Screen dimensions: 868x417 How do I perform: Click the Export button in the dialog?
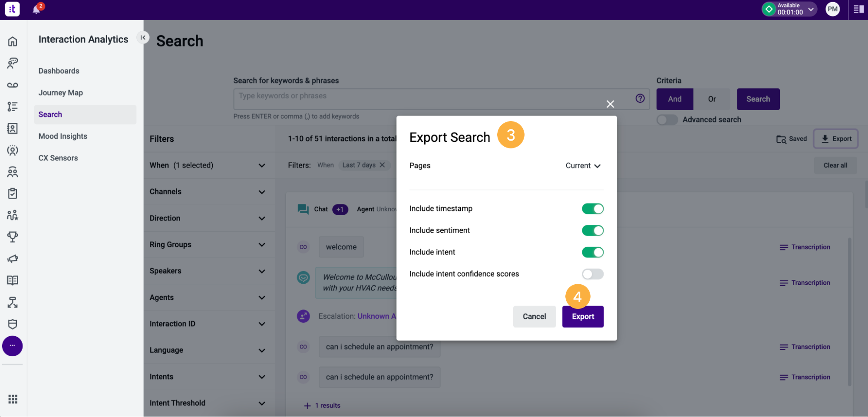point(583,317)
